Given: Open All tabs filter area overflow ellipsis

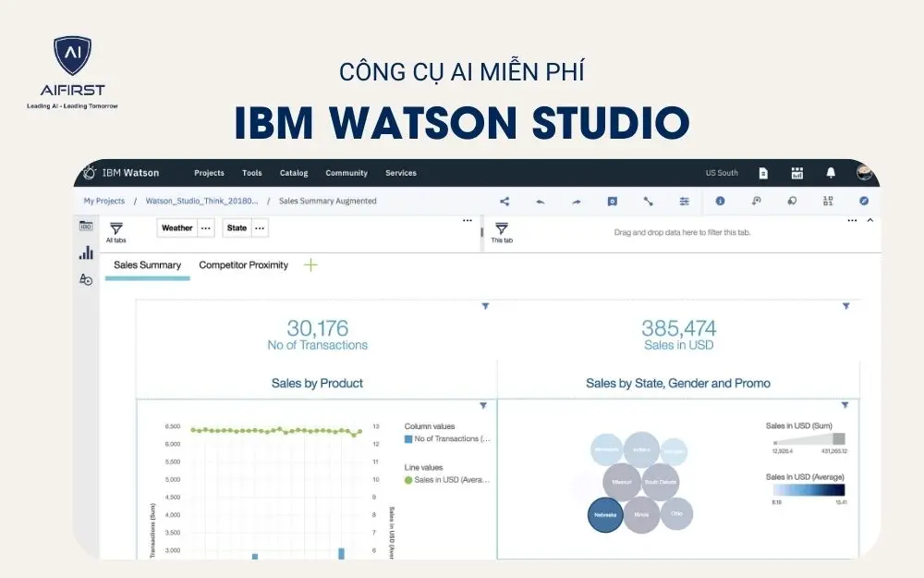Looking at the screenshot, I should [468, 221].
